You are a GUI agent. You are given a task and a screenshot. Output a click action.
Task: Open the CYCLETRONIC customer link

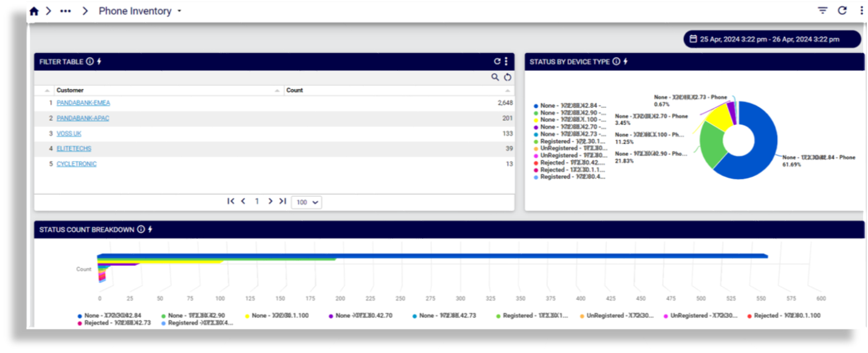tap(77, 164)
